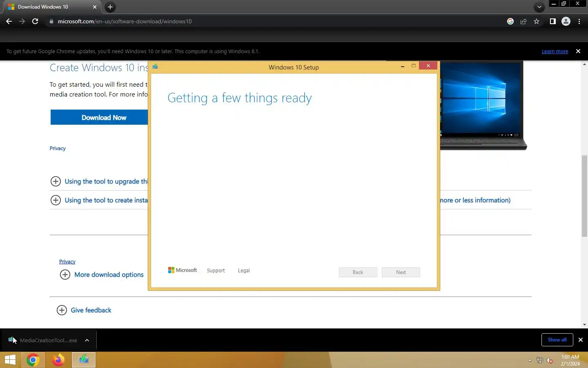
Task: Open Learn more about Chrome updates
Action: (555, 52)
